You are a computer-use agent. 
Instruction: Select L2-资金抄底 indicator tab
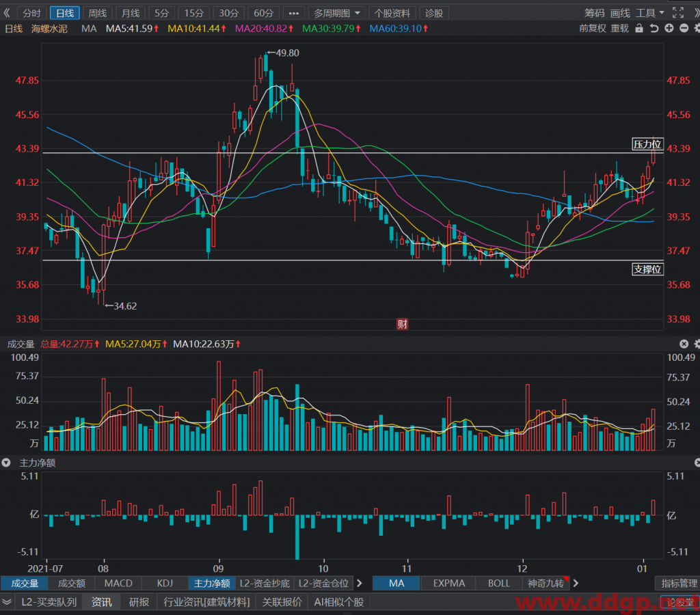click(265, 583)
